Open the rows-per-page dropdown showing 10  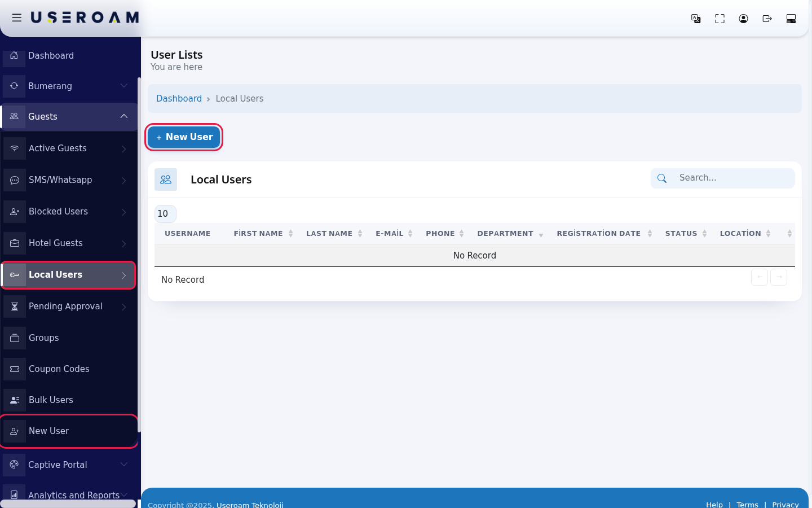pos(165,214)
